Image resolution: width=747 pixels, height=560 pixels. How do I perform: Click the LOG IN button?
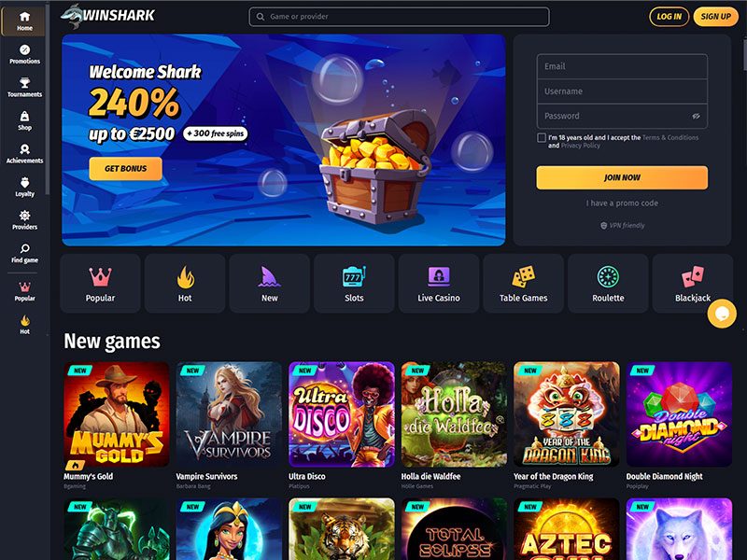[669, 17]
